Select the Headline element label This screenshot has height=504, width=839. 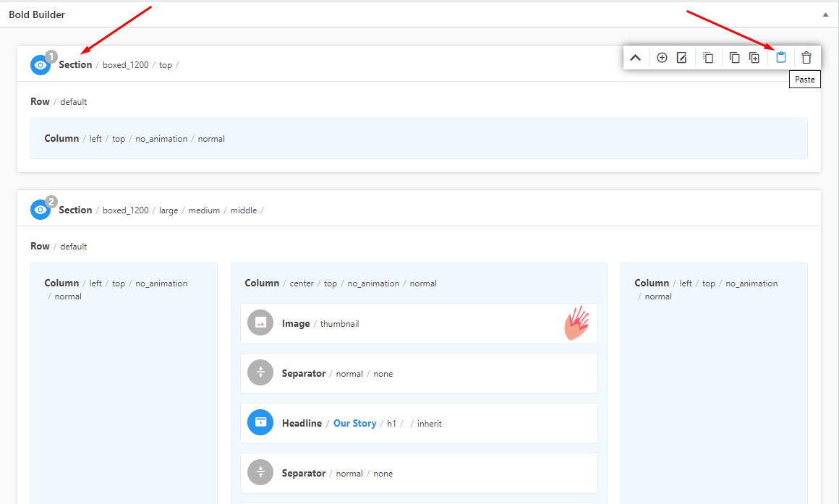pos(302,423)
